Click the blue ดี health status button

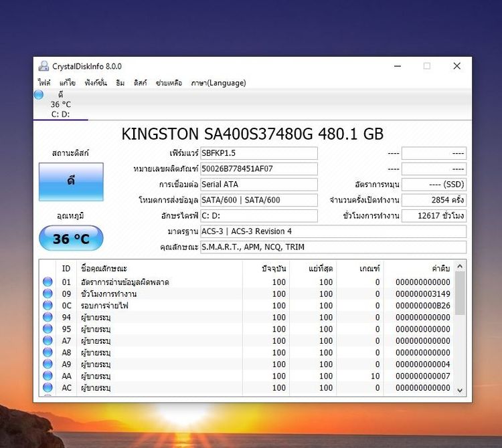(x=71, y=182)
